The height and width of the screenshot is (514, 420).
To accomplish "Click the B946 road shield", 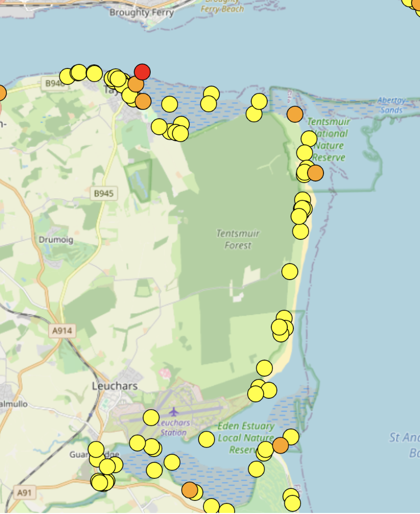I will tap(54, 83).
